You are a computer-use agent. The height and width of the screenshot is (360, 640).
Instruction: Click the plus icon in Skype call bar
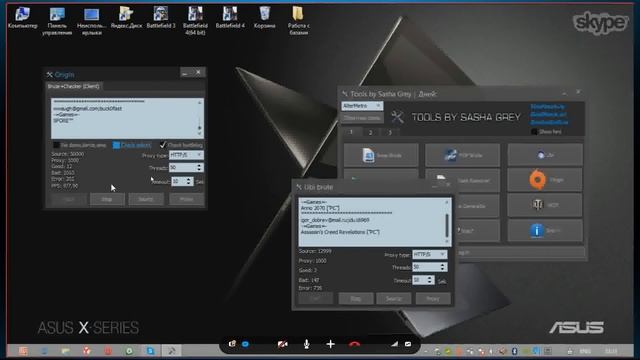click(331, 344)
